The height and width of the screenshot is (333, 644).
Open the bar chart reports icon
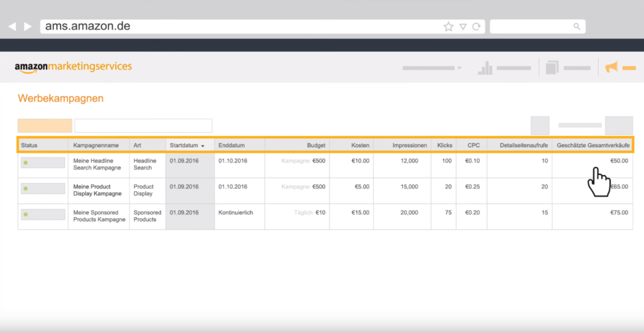tap(485, 68)
